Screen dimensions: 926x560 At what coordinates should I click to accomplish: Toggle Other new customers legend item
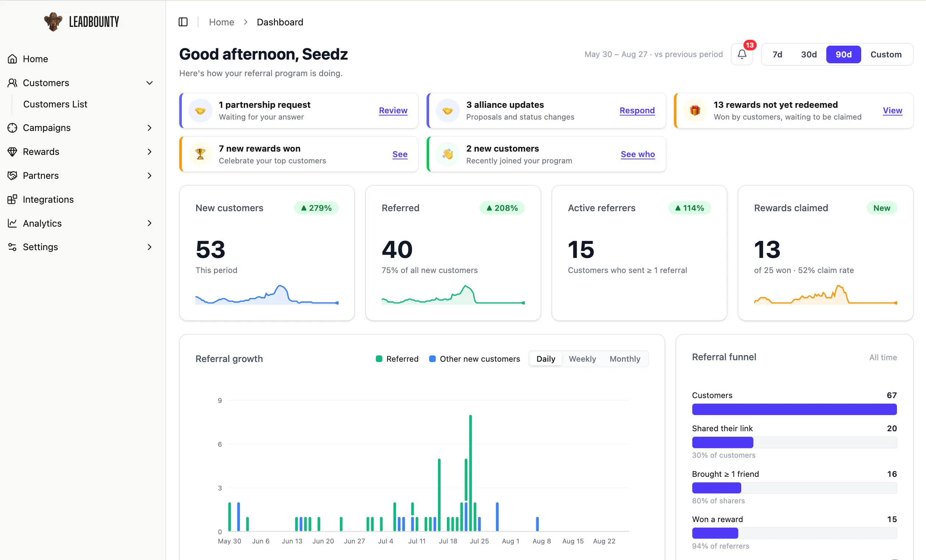click(x=474, y=359)
